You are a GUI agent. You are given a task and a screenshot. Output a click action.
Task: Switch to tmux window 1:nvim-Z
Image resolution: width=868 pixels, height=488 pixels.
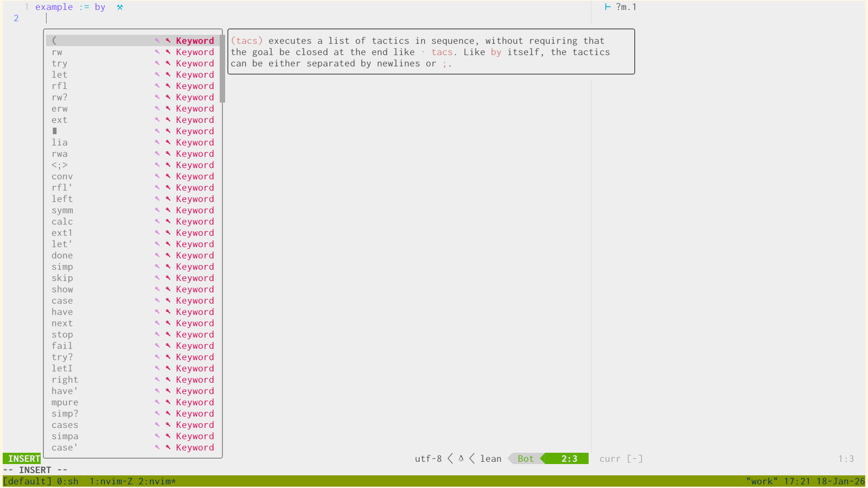111,481
